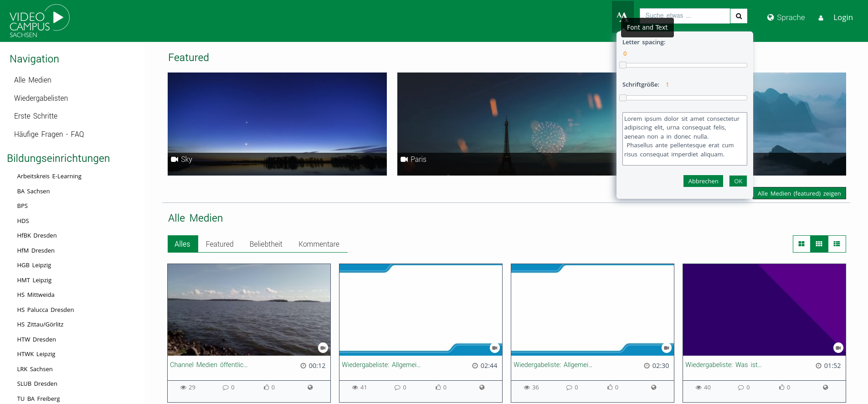Click the Letter spacing slider handle
The height and width of the screenshot is (404, 868).
(x=623, y=65)
